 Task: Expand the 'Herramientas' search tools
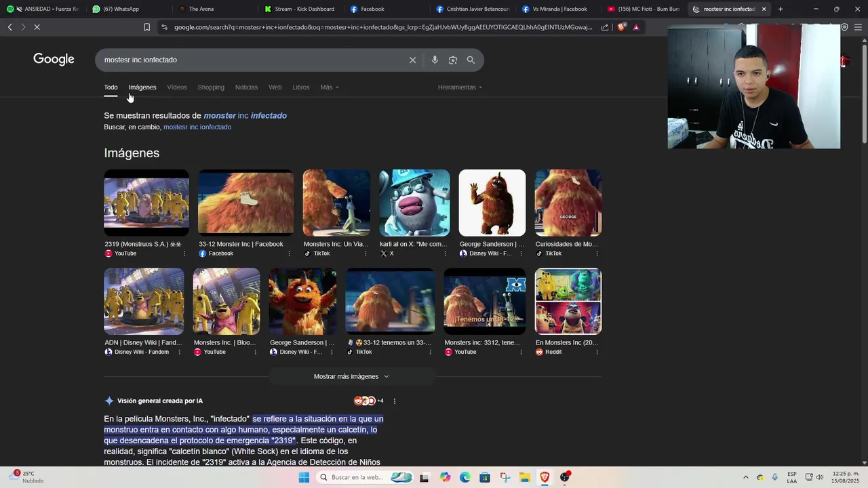pyautogui.click(x=460, y=87)
